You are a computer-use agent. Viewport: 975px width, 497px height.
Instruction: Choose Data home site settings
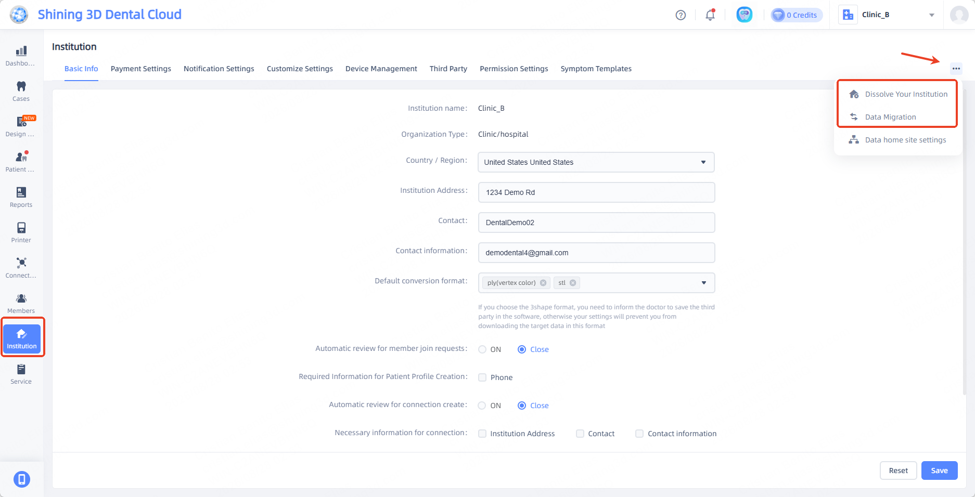898,140
